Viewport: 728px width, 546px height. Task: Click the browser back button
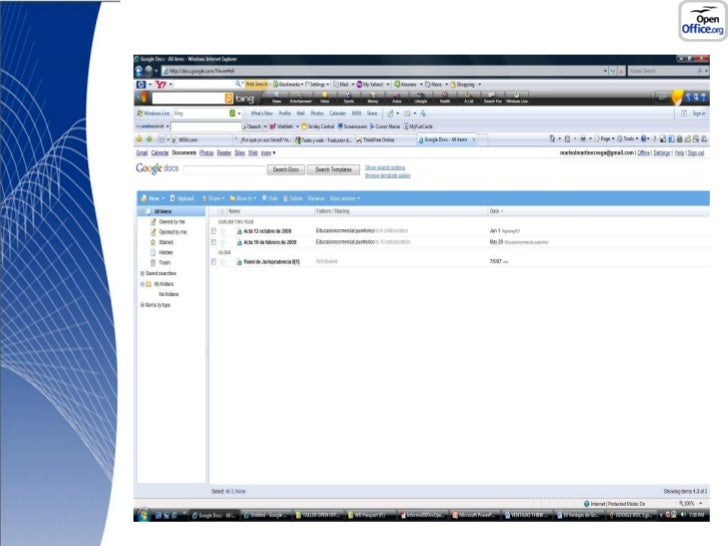pyautogui.click(x=139, y=71)
